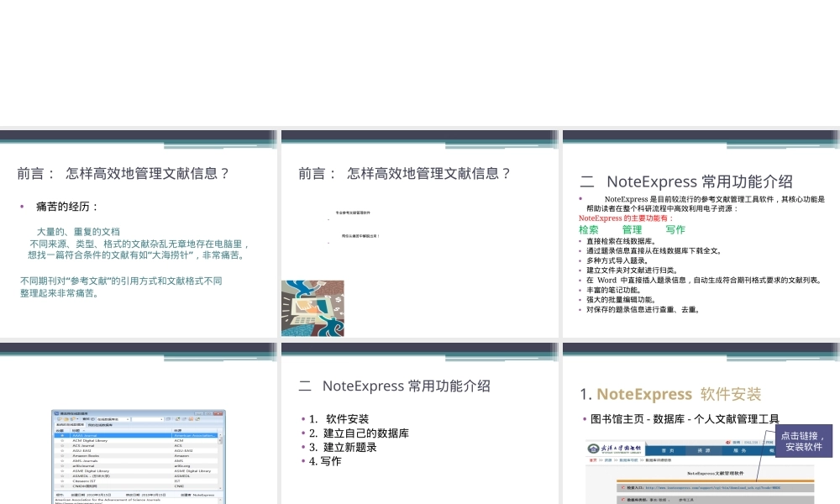Open the slide titled 1. NoteExpress 软件安装
The height and width of the screenshot is (504, 840).
701,423
